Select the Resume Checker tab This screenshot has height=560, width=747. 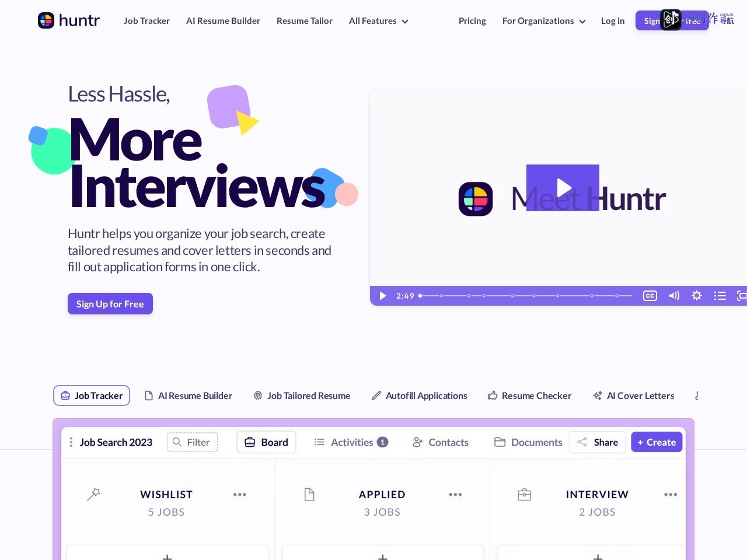(x=529, y=395)
